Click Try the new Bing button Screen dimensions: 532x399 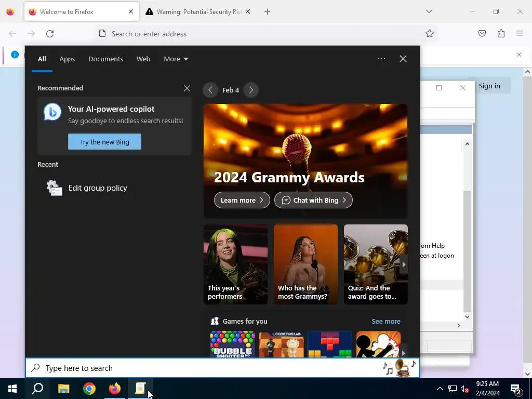[x=104, y=142]
